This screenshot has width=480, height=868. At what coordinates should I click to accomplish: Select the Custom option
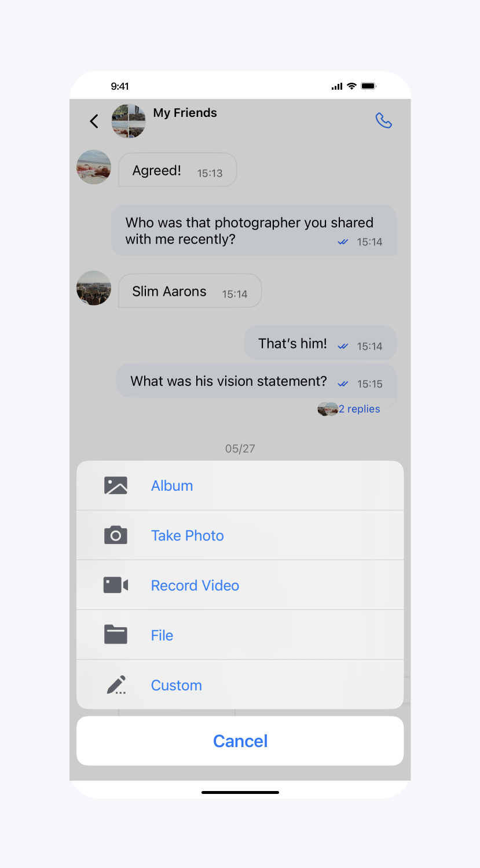[x=240, y=685]
